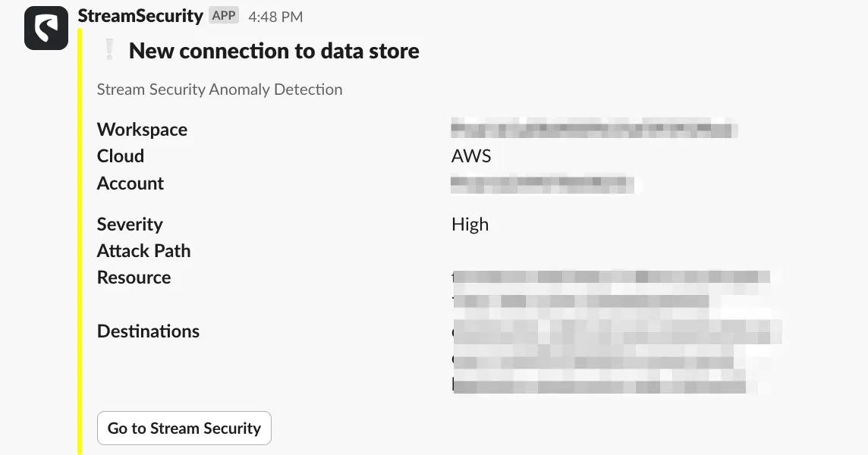Select the Workspace field label
The width and height of the screenshot is (868, 455).
(143, 130)
